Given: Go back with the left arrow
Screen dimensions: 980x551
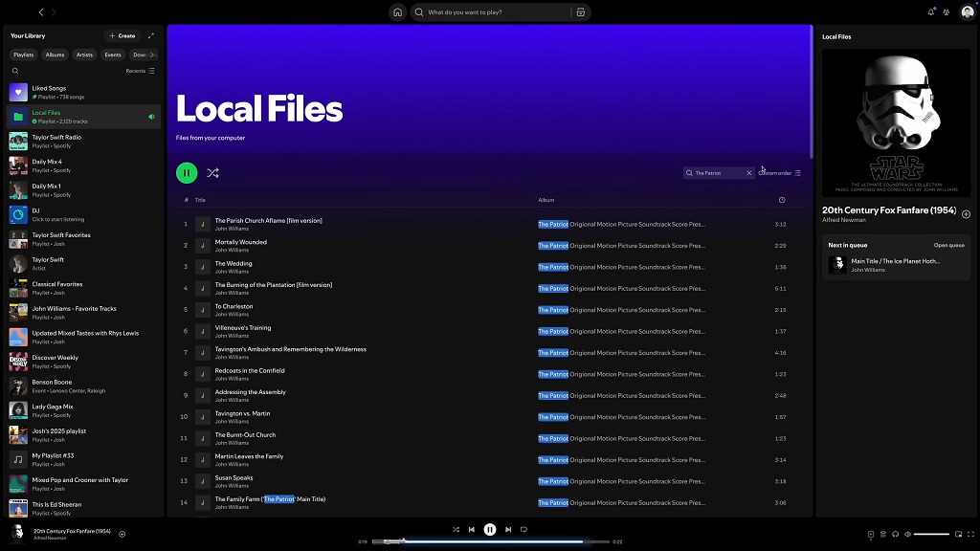Looking at the screenshot, I should 41,11.
